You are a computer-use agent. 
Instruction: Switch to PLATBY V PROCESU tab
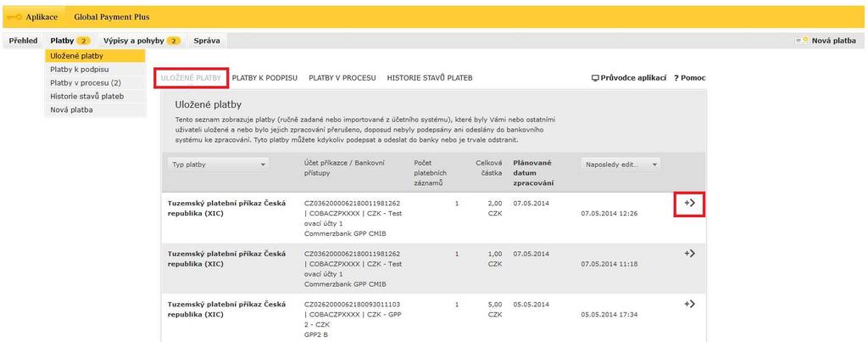point(342,78)
